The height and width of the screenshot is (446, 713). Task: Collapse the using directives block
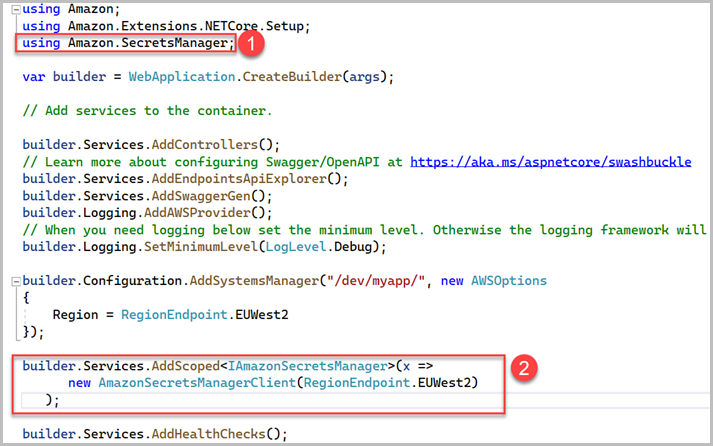coord(12,8)
